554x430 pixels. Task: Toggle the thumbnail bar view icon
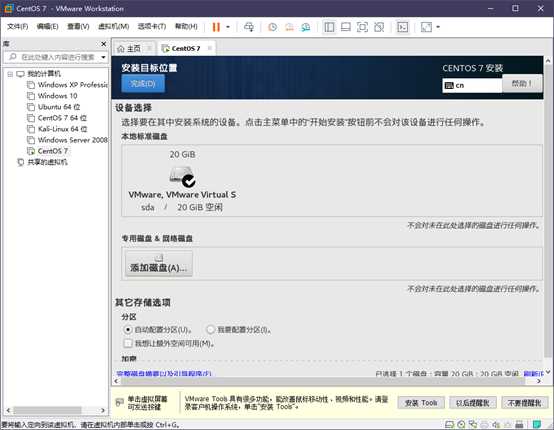(346, 27)
